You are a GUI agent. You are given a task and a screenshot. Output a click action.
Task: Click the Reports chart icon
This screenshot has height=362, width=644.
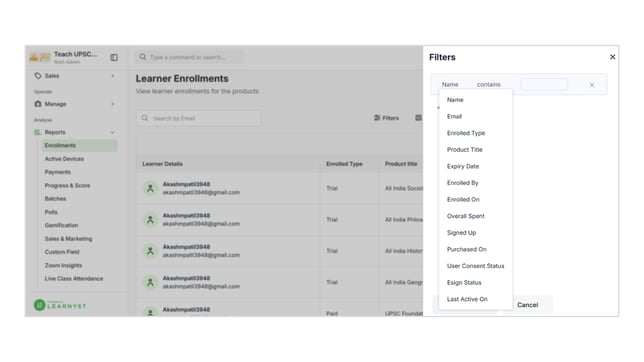[37, 132]
